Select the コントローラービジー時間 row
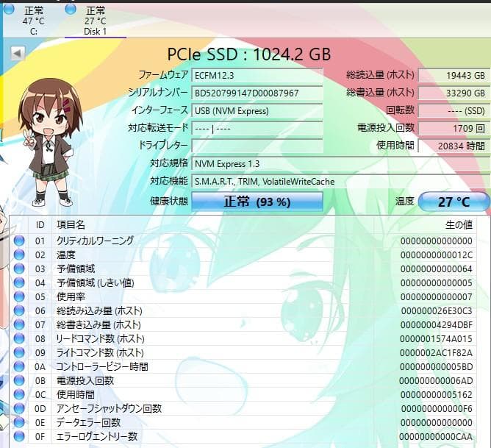The image size is (491, 448). [243, 366]
